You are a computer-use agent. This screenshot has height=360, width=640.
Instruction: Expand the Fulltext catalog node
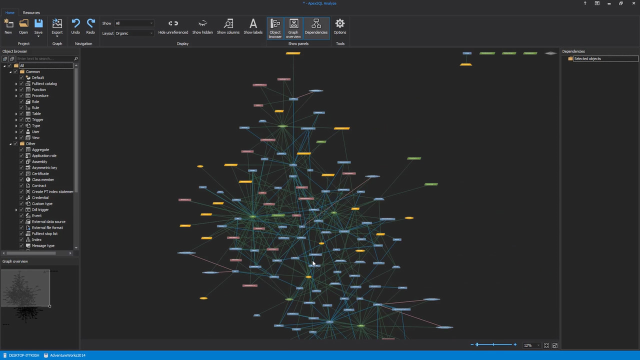[x=16, y=84]
